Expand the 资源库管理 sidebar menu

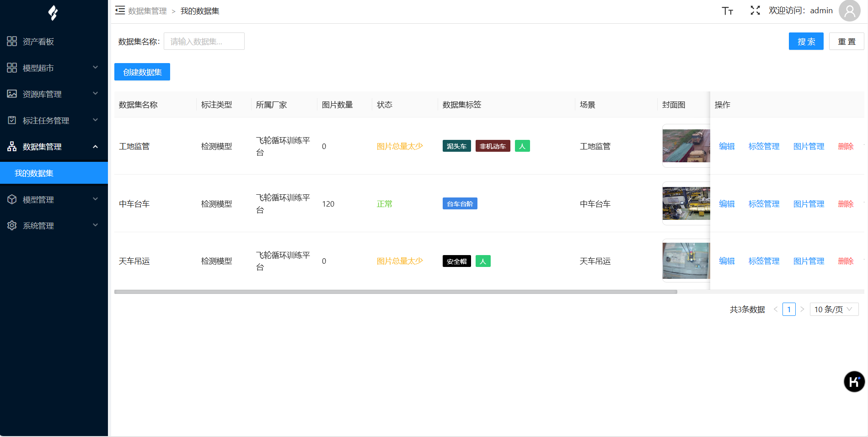click(53, 94)
